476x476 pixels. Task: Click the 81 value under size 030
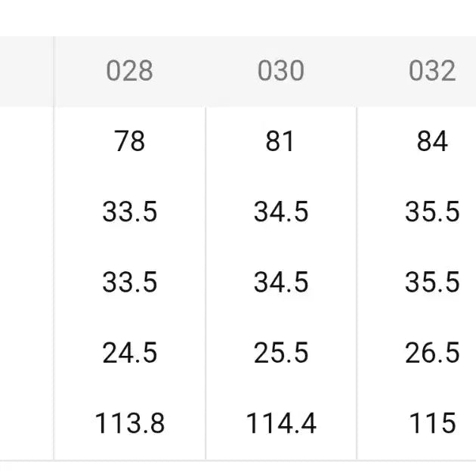click(x=280, y=141)
